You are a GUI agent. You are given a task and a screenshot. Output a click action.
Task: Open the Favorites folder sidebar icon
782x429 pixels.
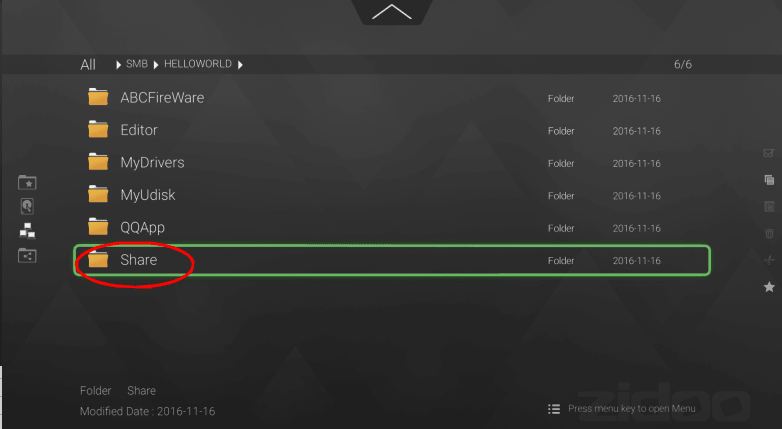[27, 183]
